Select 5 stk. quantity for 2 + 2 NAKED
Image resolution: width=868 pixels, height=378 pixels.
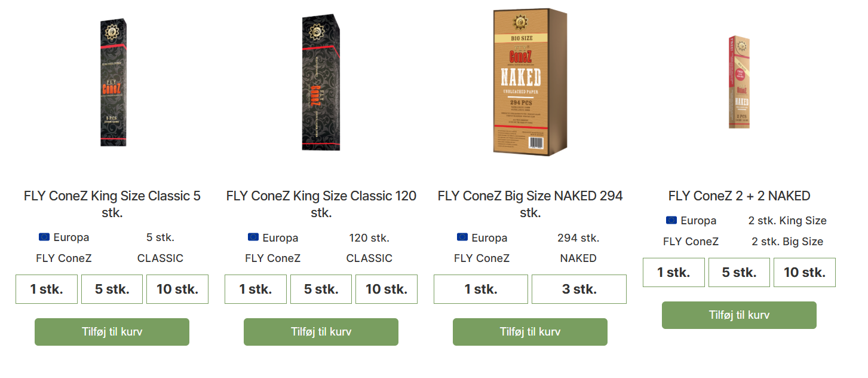click(739, 273)
